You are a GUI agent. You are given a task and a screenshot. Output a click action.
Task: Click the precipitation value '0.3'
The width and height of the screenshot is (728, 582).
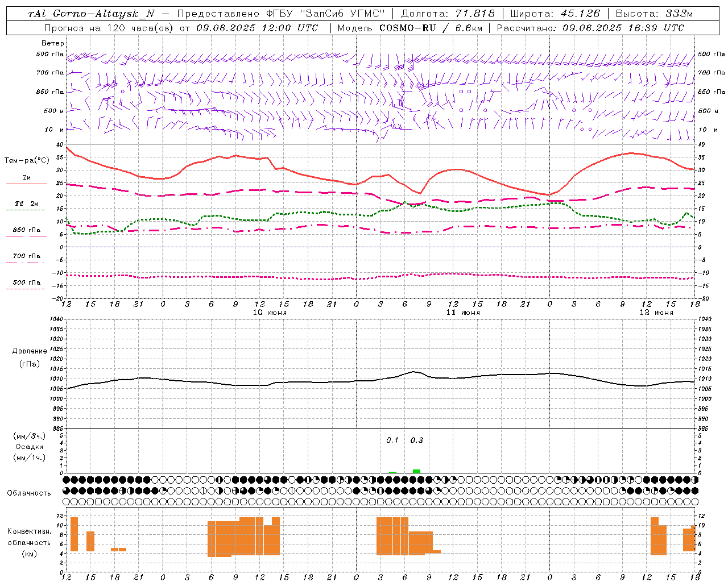417,440
